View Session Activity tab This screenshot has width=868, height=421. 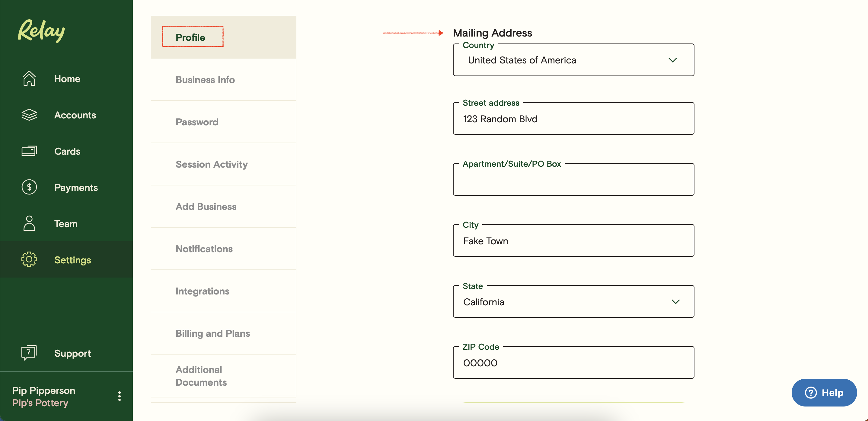pos(223,164)
